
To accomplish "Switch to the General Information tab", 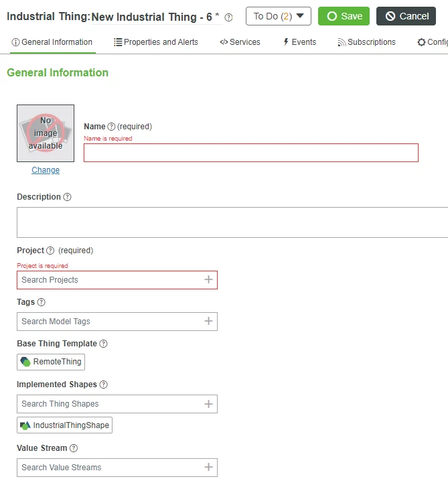I will (x=52, y=42).
